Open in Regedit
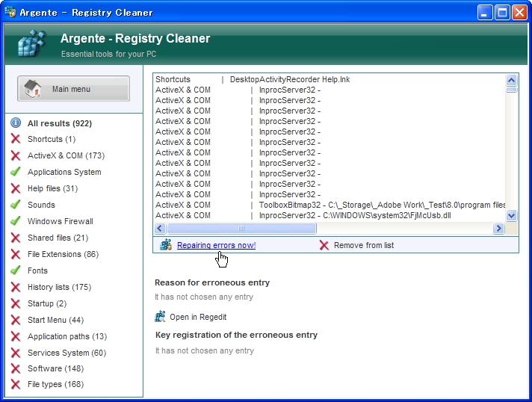Screen dimensions: 532x402 (198, 317)
